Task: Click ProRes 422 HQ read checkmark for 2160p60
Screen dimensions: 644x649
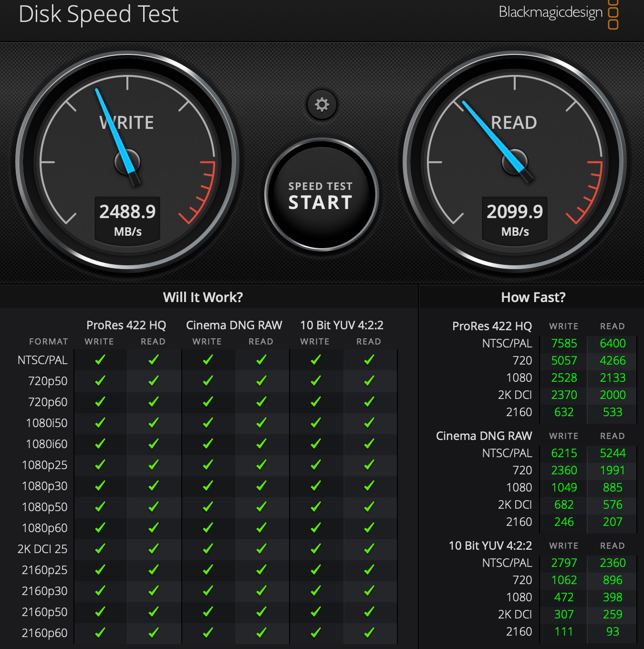Action: click(x=154, y=633)
